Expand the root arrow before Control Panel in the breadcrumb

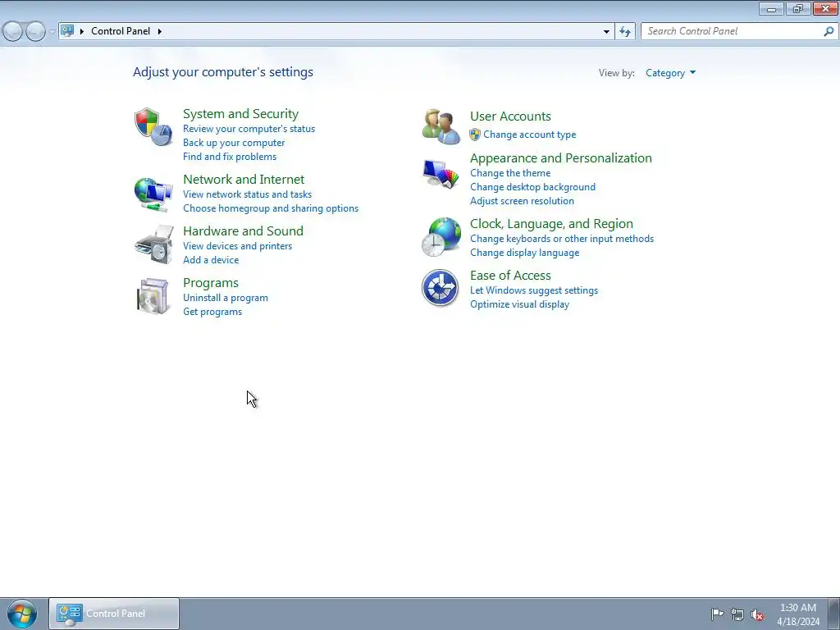click(82, 31)
